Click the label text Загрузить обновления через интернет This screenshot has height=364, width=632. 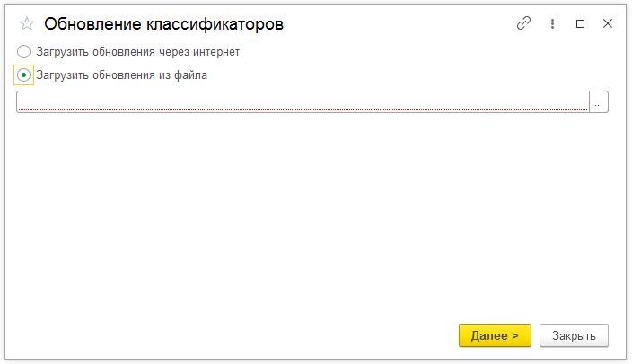tap(137, 52)
